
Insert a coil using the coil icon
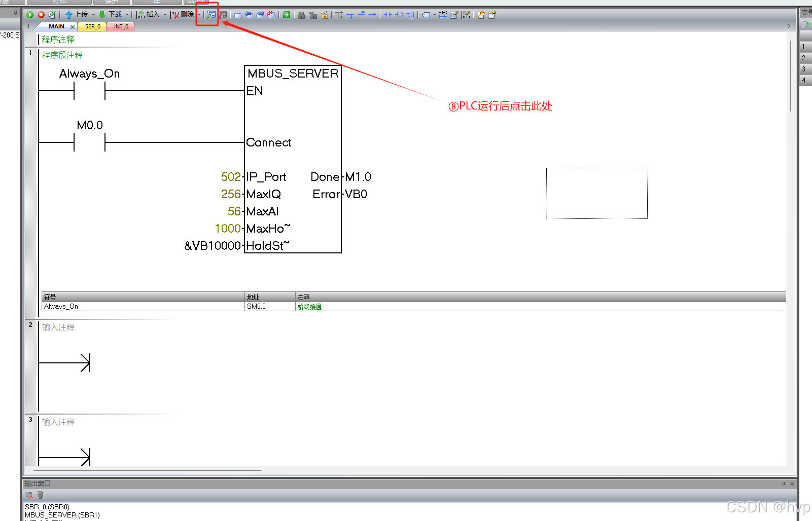pos(400,15)
